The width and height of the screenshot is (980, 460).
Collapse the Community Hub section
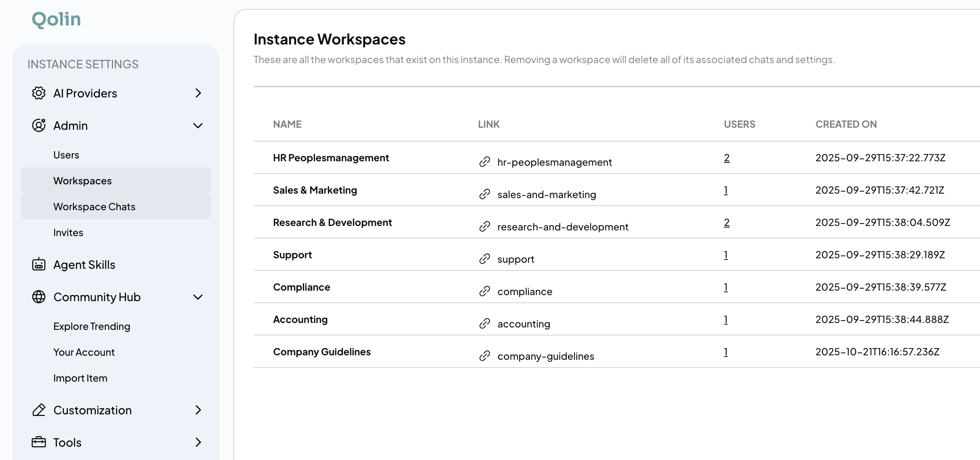click(x=198, y=297)
